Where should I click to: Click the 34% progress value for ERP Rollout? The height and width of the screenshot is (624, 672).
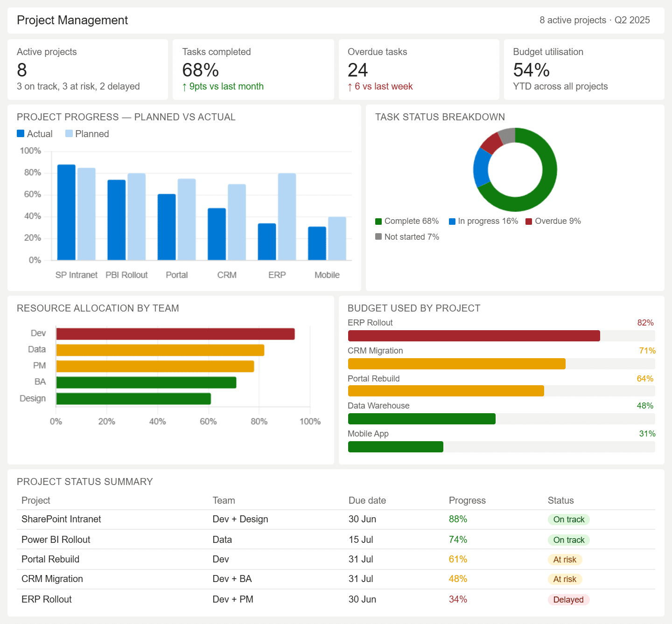pos(458,599)
